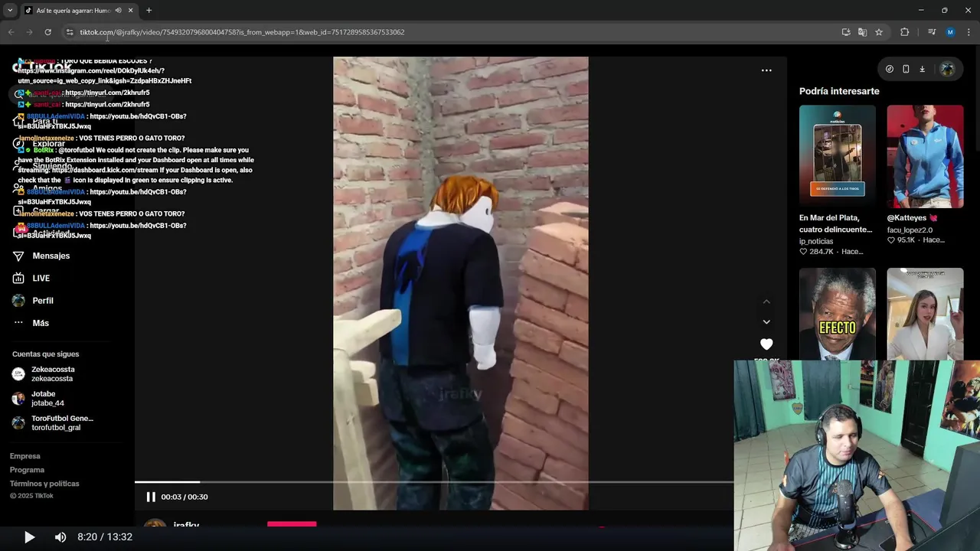Click the tiktok.com URL address field
The image size is (980, 551).
[x=242, y=32]
